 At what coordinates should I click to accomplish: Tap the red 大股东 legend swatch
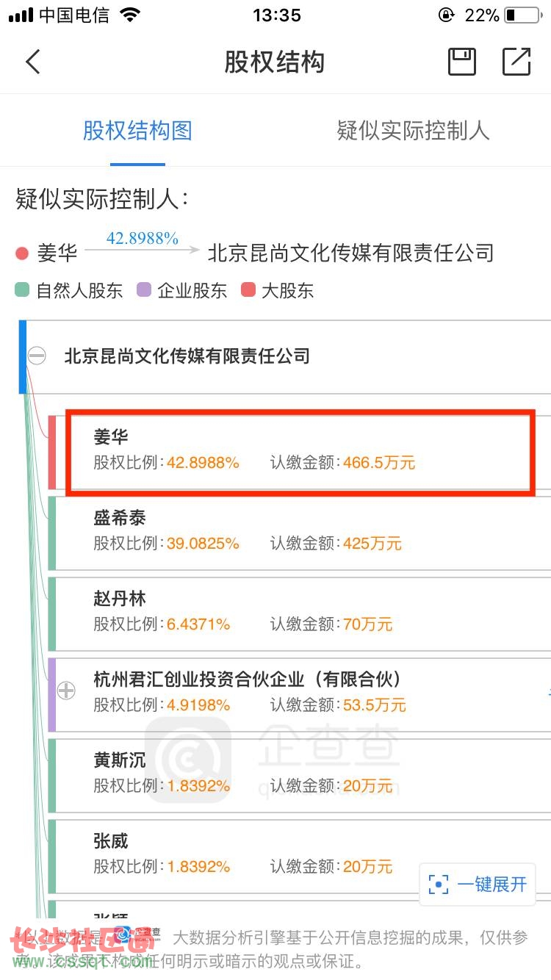click(248, 290)
